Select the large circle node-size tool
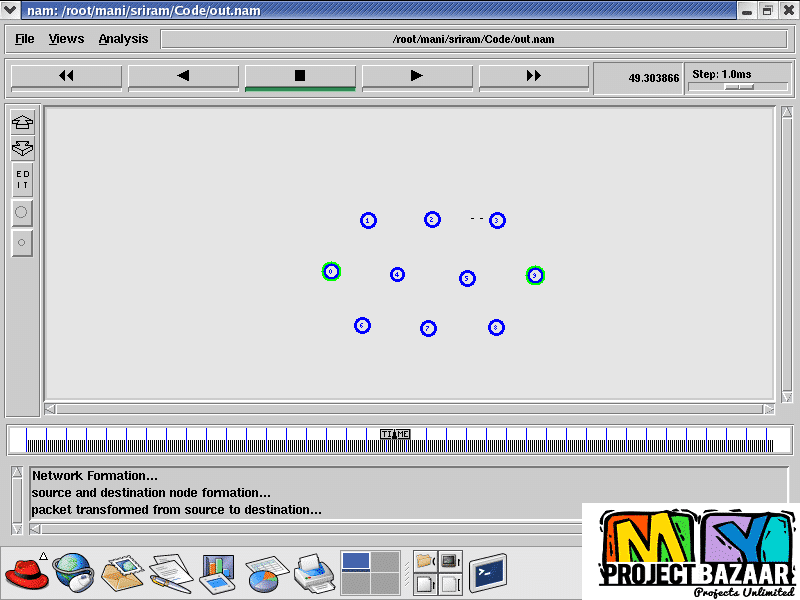 click(x=22, y=212)
